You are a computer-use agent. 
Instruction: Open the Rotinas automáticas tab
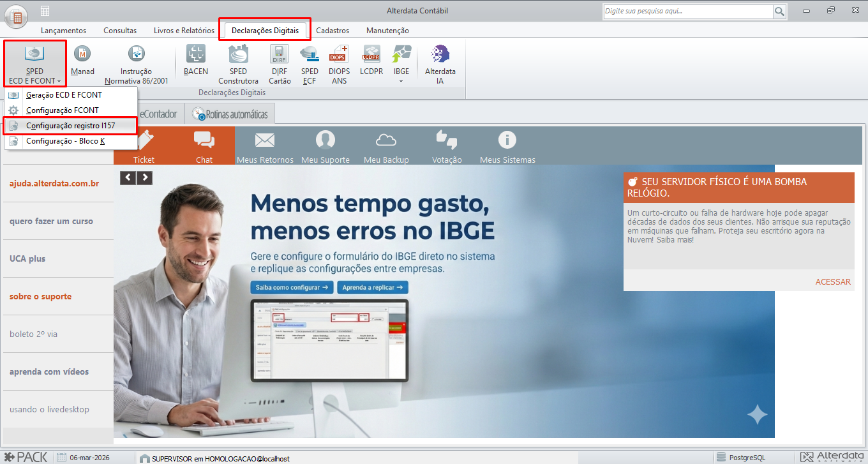(230, 114)
